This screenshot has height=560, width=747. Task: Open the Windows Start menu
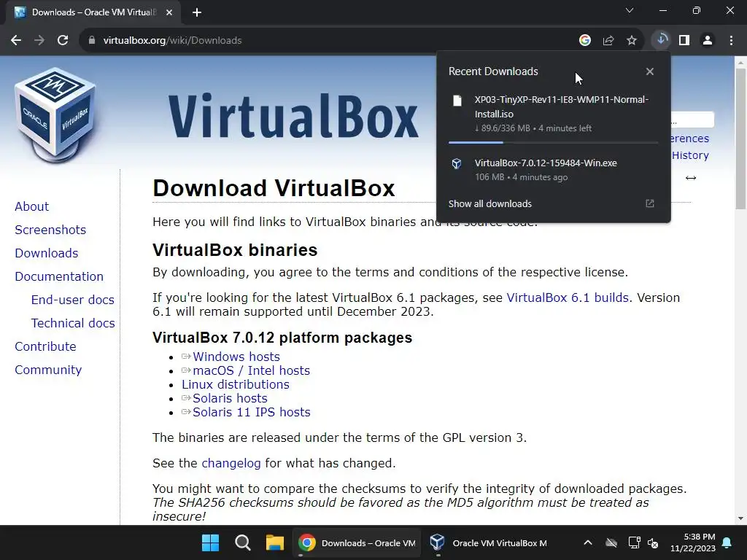210,542
